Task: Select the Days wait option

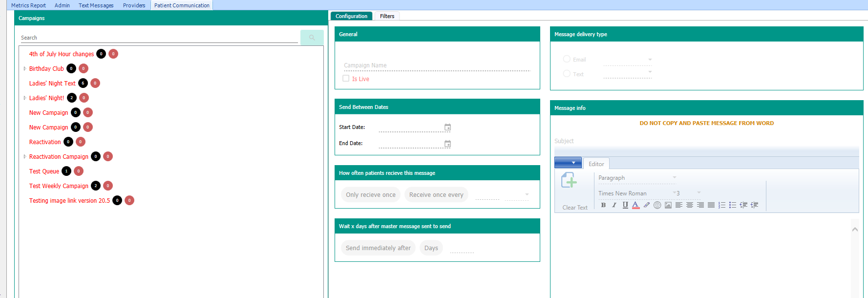Action: tap(431, 248)
